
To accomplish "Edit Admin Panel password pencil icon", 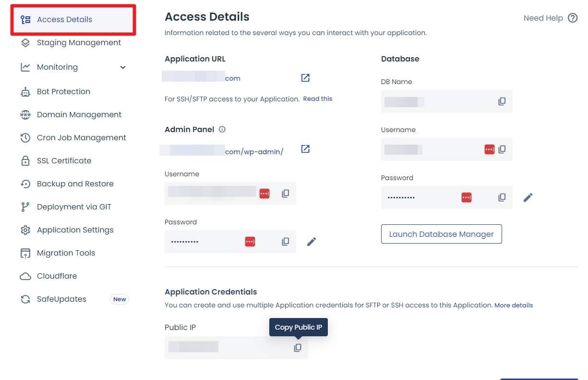I will [x=312, y=241].
